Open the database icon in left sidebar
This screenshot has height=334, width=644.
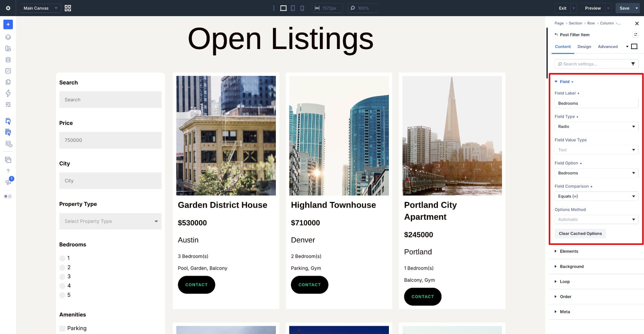8,60
